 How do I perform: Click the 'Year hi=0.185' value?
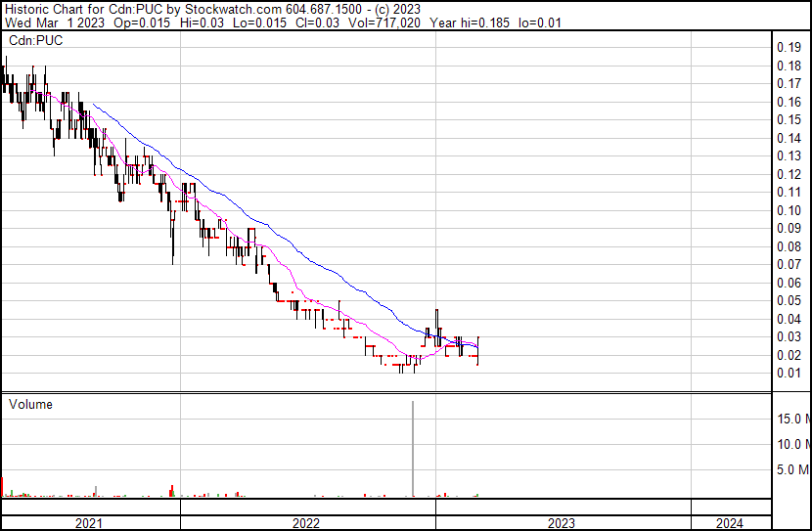coord(470,22)
